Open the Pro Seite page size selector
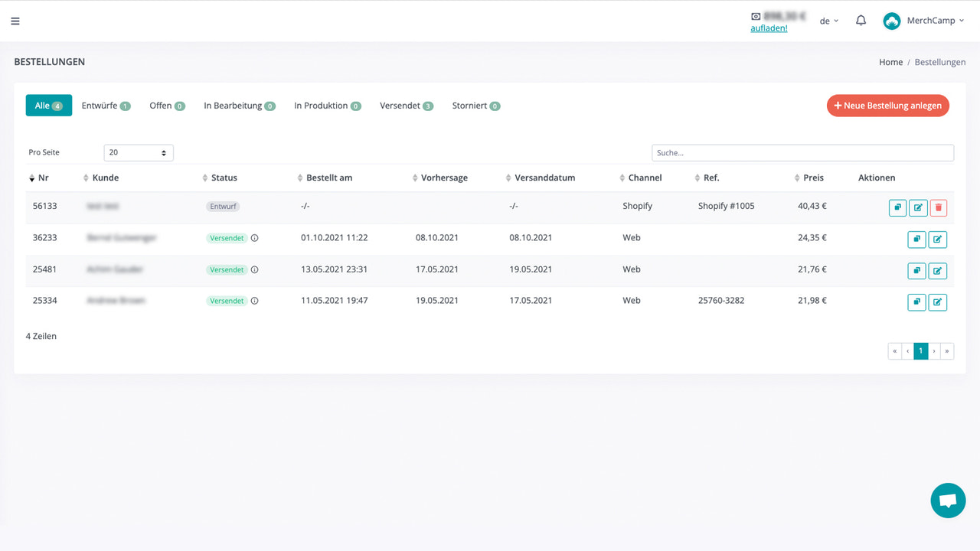 138,152
